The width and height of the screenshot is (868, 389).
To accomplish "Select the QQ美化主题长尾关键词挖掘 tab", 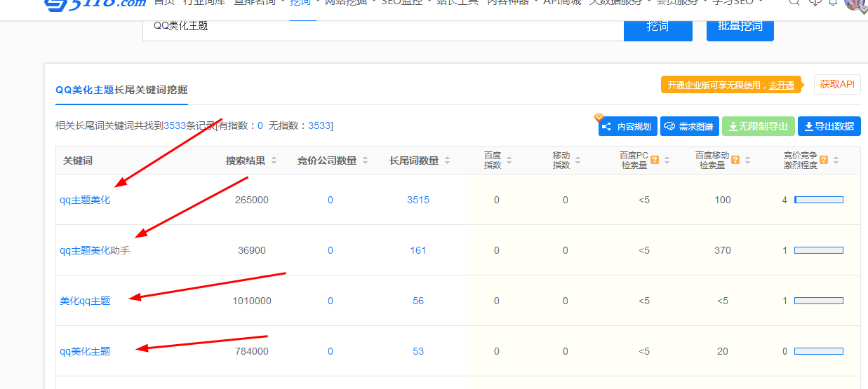I will point(121,90).
